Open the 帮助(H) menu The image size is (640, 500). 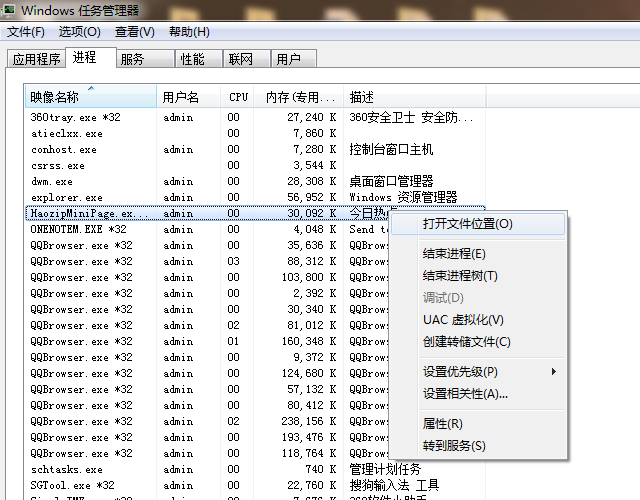click(189, 32)
